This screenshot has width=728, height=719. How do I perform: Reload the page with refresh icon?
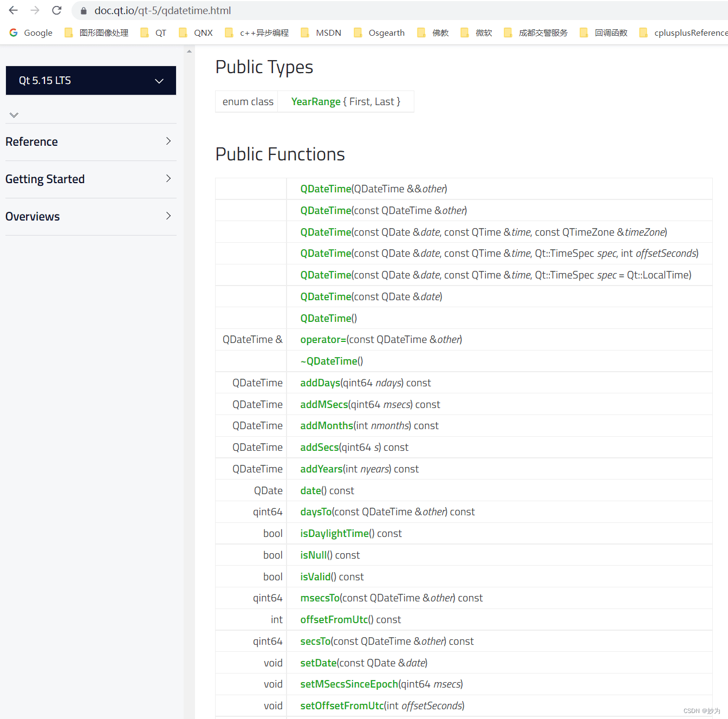coord(57,10)
